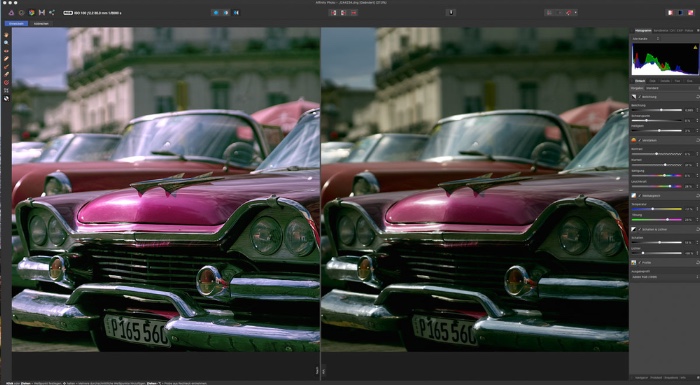Viewport: 700px width, 385px height.
Task: Switch to the Photo persona icon
Action: pos(11,13)
